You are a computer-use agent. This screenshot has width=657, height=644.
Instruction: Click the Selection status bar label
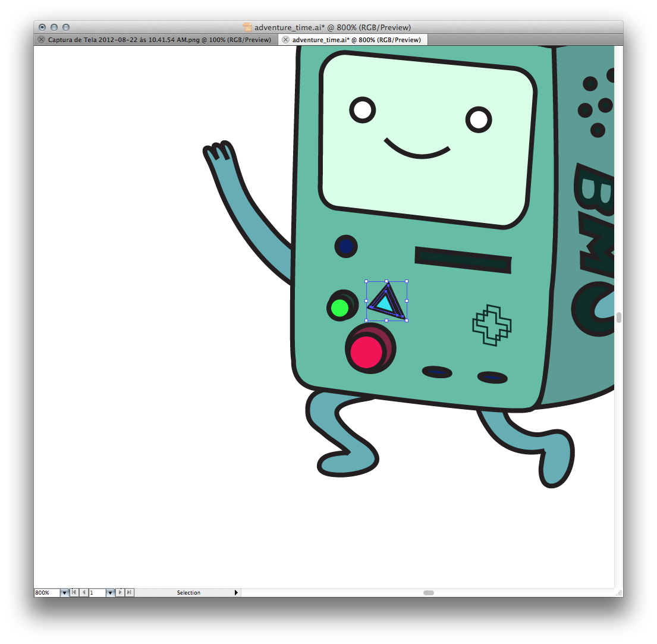pyautogui.click(x=188, y=592)
